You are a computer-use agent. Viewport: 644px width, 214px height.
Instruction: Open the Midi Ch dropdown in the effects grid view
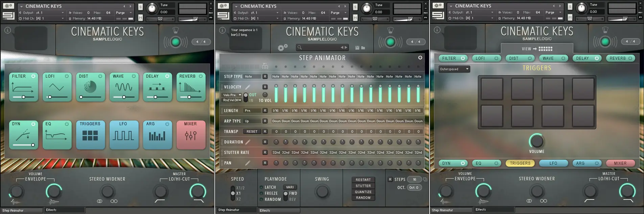tap(42, 19)
